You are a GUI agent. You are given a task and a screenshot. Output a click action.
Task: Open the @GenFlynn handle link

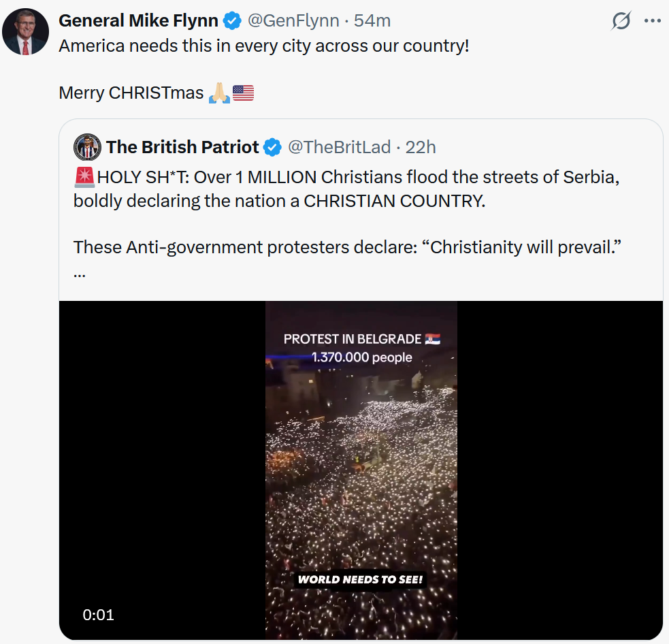coord(293,21)
